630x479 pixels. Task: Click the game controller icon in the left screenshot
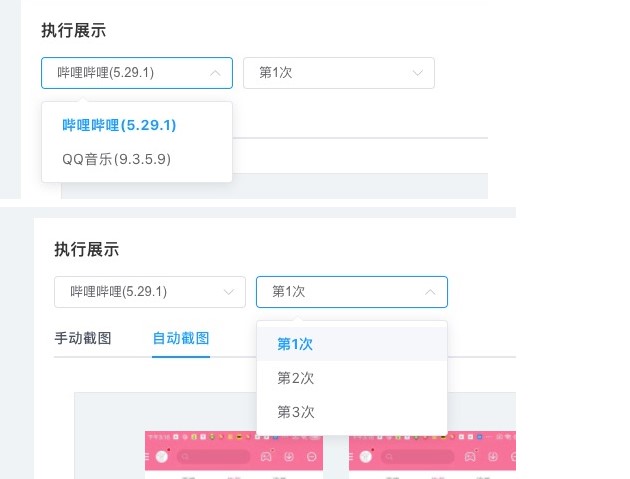tap(266, 457)
